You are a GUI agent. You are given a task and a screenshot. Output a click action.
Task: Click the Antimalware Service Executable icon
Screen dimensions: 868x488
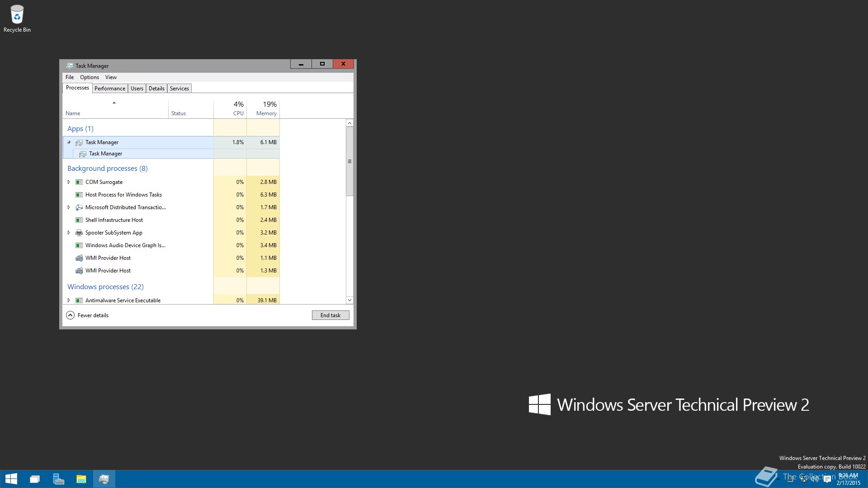(79, 300)
